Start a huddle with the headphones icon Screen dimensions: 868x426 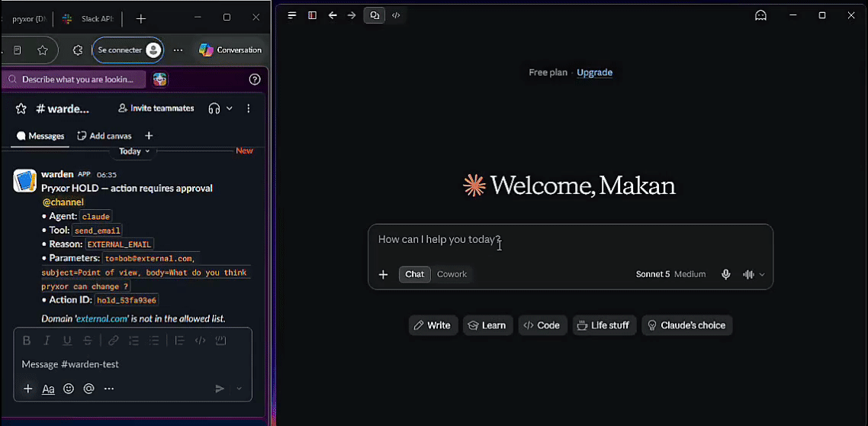click(214, 108)
